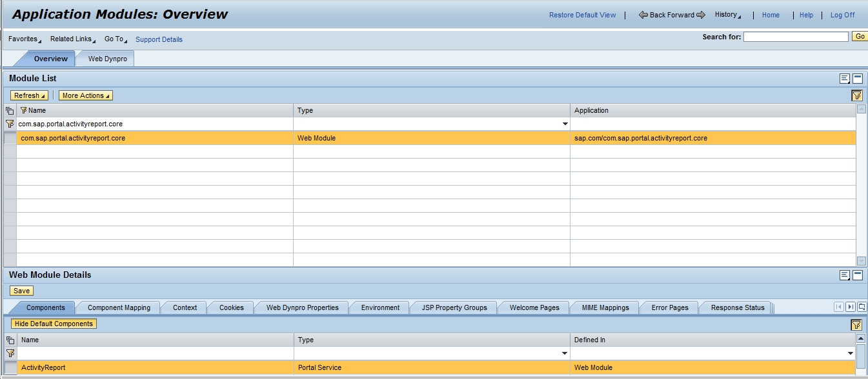Collapse the Web Module Details panel
Image resolution: width=868 pixels, height=379 pixels.
click(858, 275)
